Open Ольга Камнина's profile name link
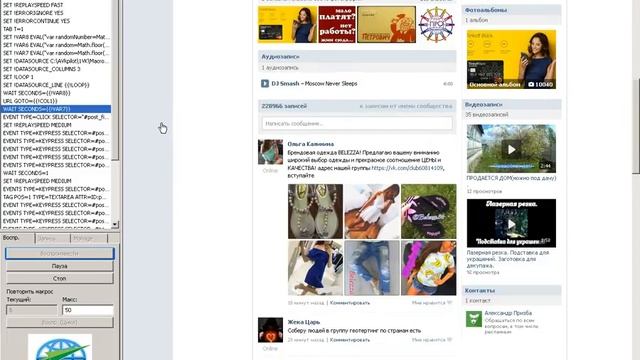The image size is (640, 360). (310, 144)
